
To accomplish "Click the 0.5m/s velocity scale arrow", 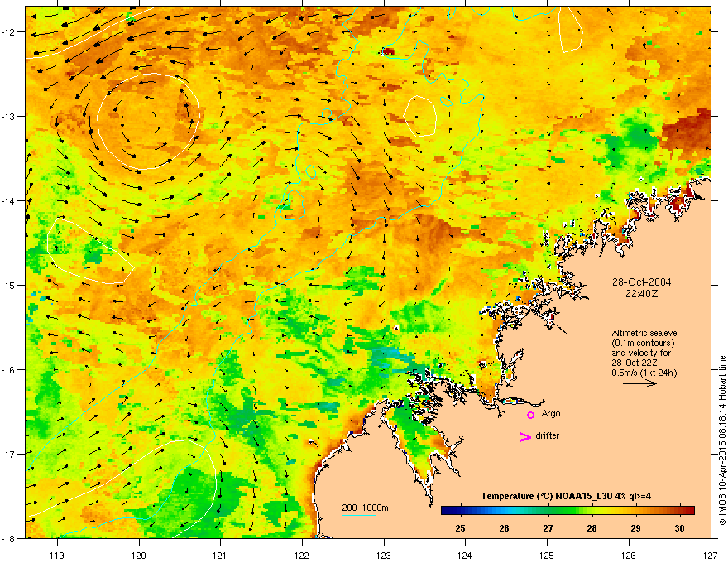I will (x=639, y=383).
